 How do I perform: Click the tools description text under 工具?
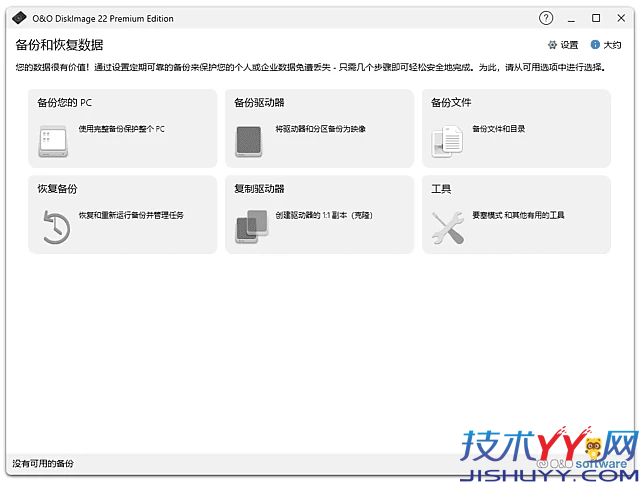(x=518, y=215)
